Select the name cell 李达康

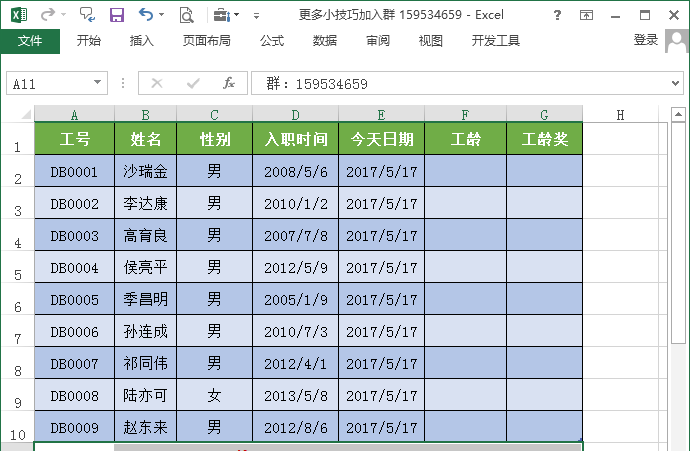coord(145,203)
